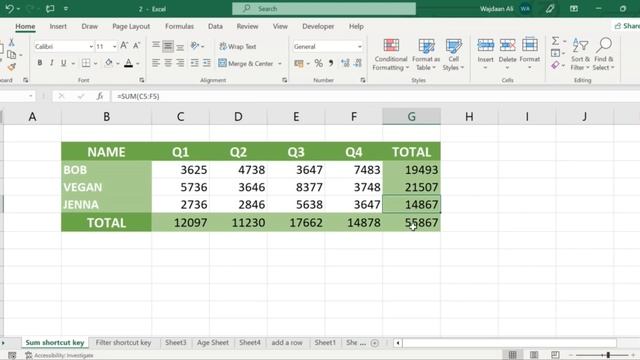Click the Undo arrow icon
This screenshot has width=640, height=360.
(x=9, y=9)
